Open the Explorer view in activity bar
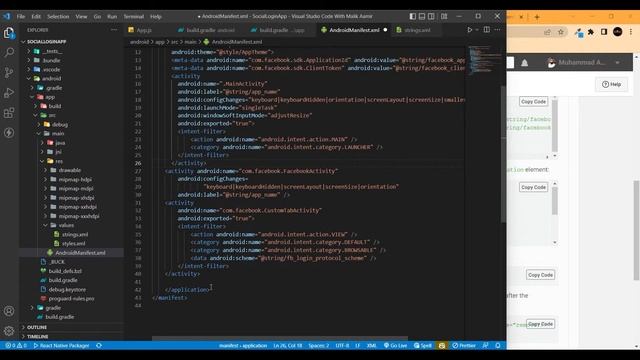The width and height of the screenshot is (640, 360). click(x=9, y=33)
